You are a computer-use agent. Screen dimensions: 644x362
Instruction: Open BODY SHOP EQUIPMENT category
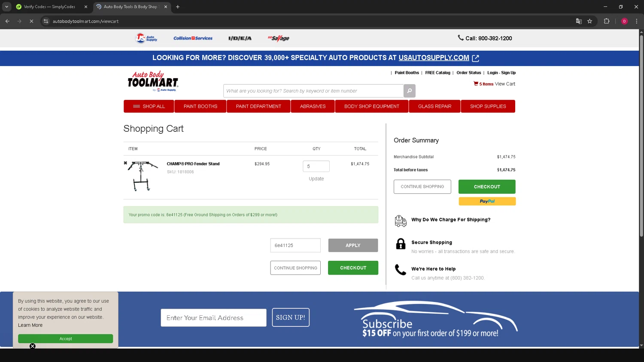click(x=372, y=106)
